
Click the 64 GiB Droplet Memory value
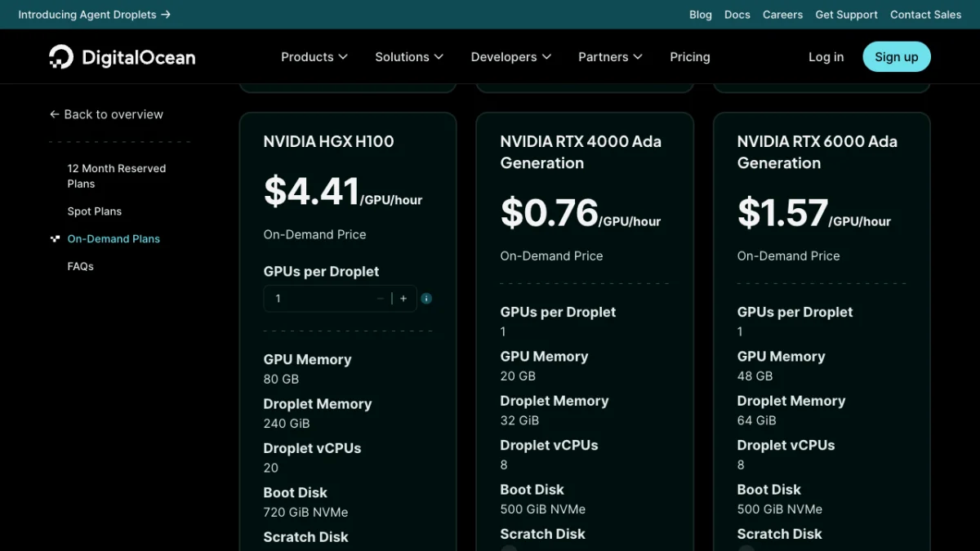click(x=756, y=420)
